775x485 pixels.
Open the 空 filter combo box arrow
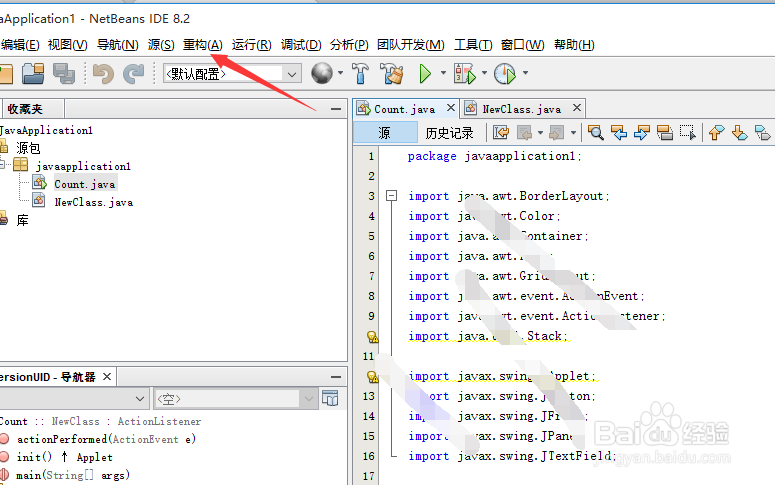coord(309,398)
